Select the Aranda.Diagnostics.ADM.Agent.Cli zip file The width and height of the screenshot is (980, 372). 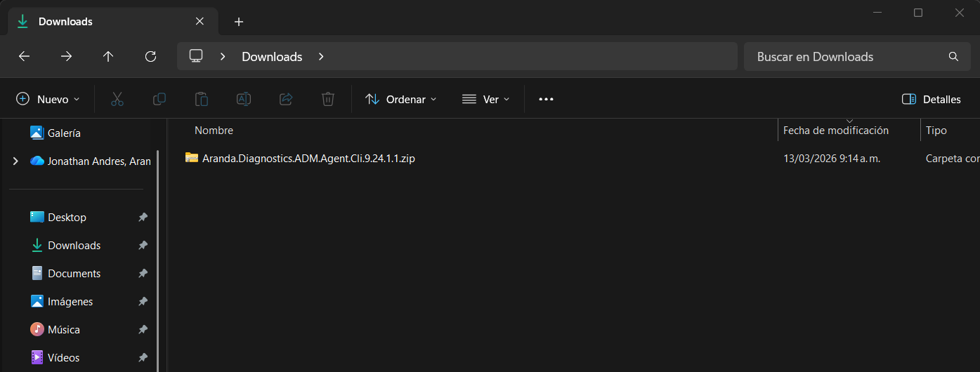[x=308, y=159]
